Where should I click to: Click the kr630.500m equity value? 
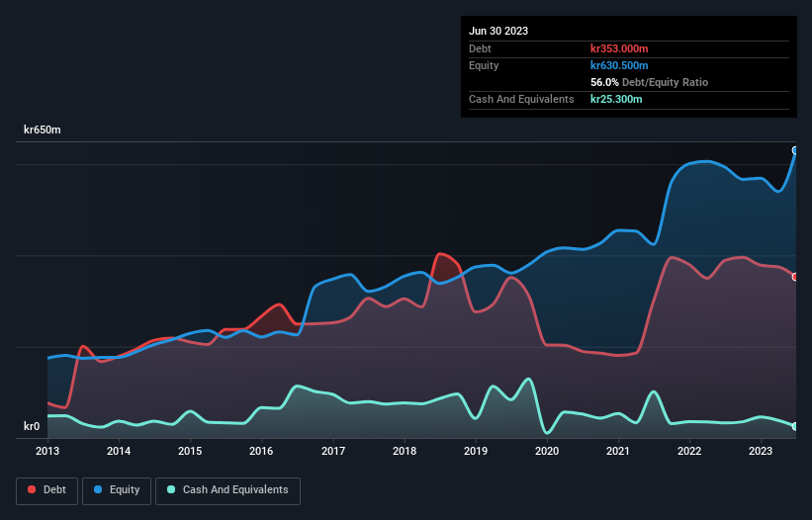pyautogui.click(x=619, y=65)
